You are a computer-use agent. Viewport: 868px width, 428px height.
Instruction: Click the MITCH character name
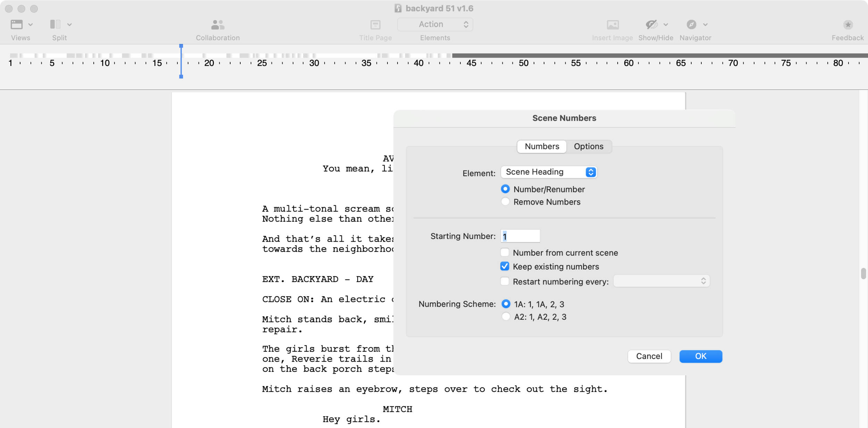coord(398,409)
